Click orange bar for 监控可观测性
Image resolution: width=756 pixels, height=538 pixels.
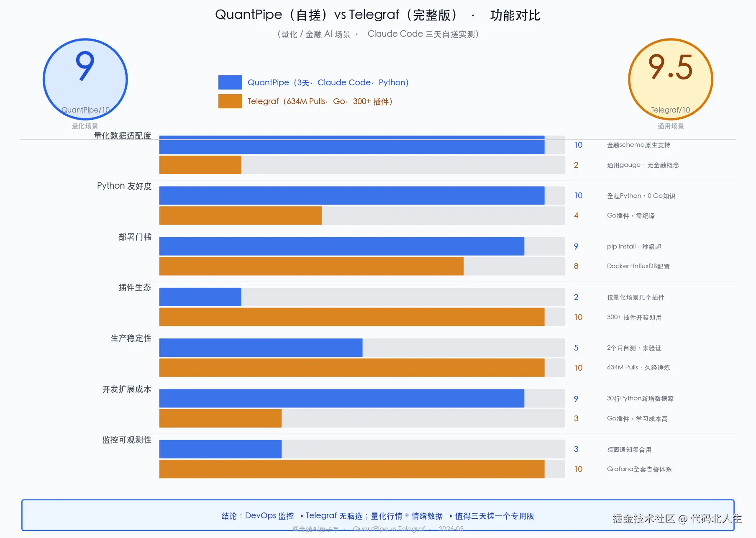[x=352, y=469]
